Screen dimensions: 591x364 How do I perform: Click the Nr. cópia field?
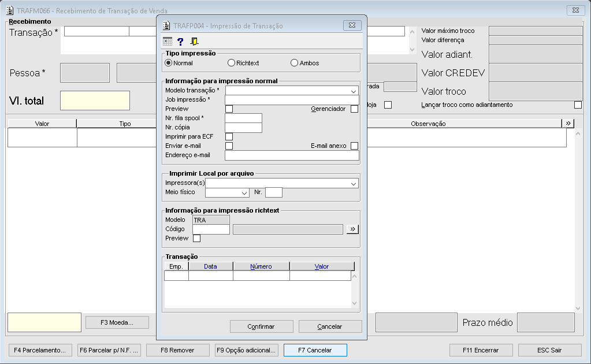click(243, 127)
